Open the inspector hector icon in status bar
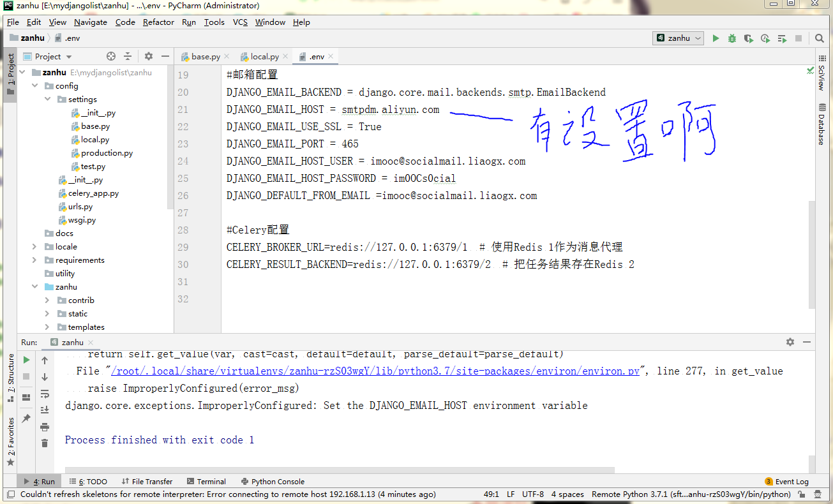Image resolution: width=833 pixels, height=504 pixels. pyautogui.click(x=818, y=494)
